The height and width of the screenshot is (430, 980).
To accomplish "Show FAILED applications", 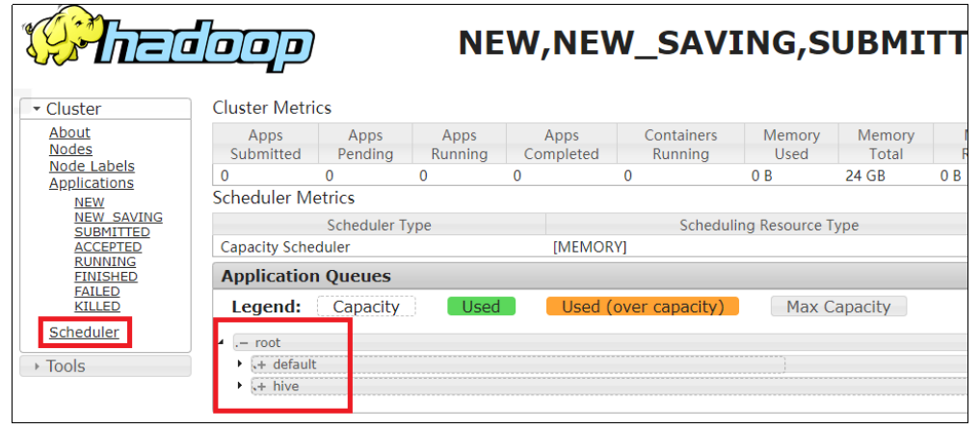I will tap(97, 291).
